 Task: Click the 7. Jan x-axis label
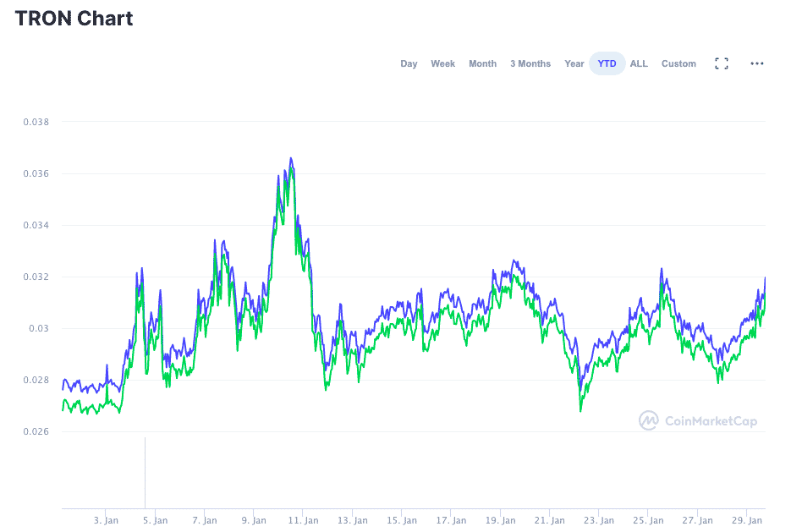tap(205, 520)
